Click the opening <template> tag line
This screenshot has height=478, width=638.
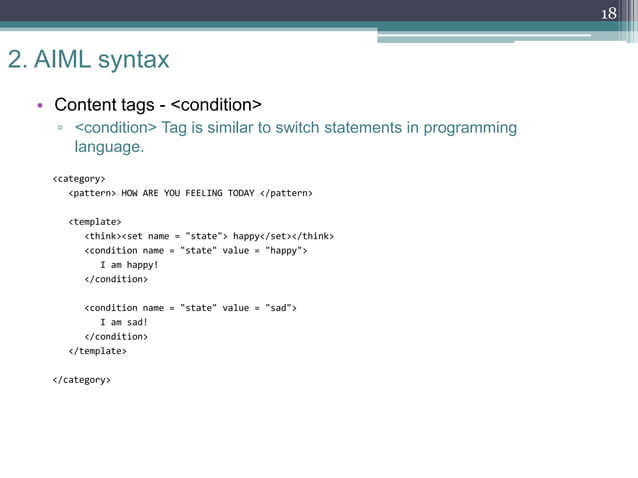[x=95, y=222]
